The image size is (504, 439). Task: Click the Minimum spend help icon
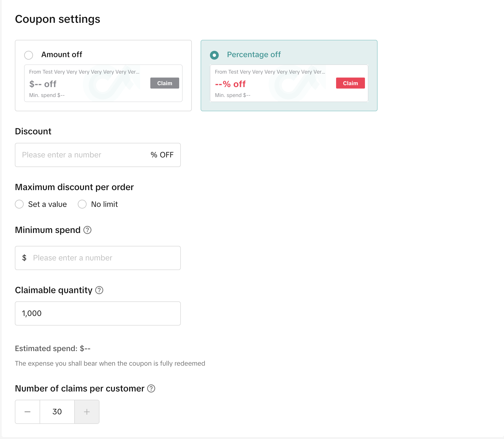click(x=87, y=230)
